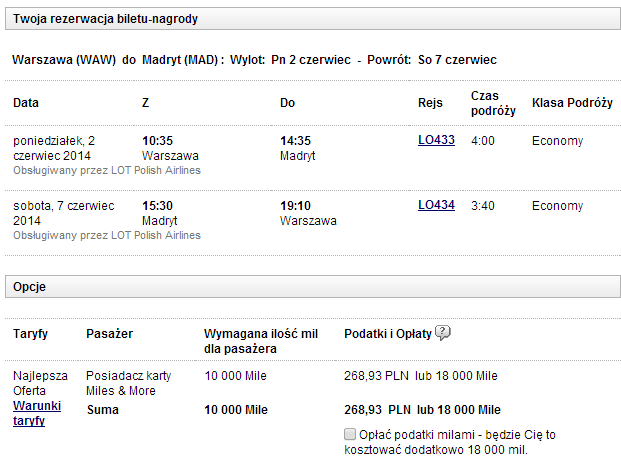
Task: Click the sobota, 7 czerwiec 2014 date
Action: 63,213
